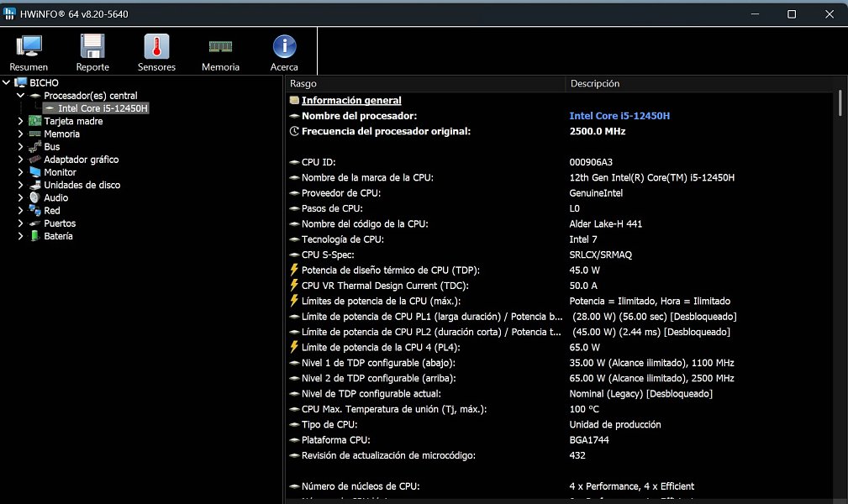Maximize the HWiNFO window
Image resolution: width=848 pixels, height=504 pixels.
791,14
